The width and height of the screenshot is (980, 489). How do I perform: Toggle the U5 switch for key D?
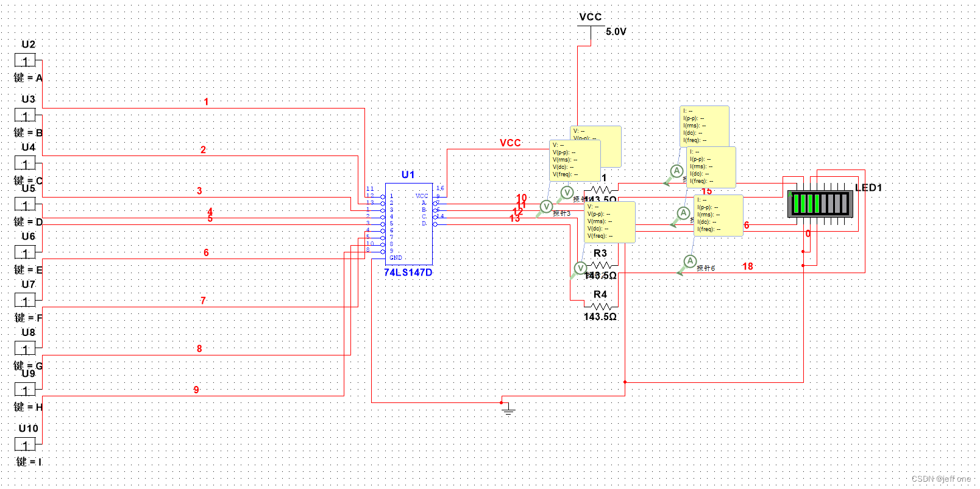25,204
